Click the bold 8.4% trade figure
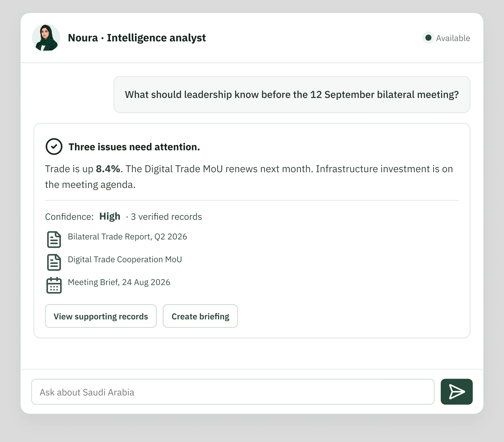The image size is (504, 442). [108, 169]
